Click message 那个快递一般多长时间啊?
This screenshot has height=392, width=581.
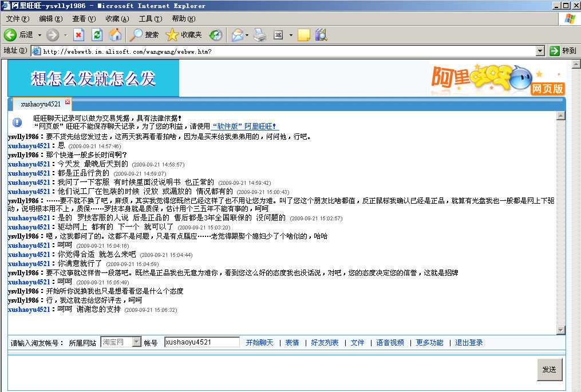86,155
